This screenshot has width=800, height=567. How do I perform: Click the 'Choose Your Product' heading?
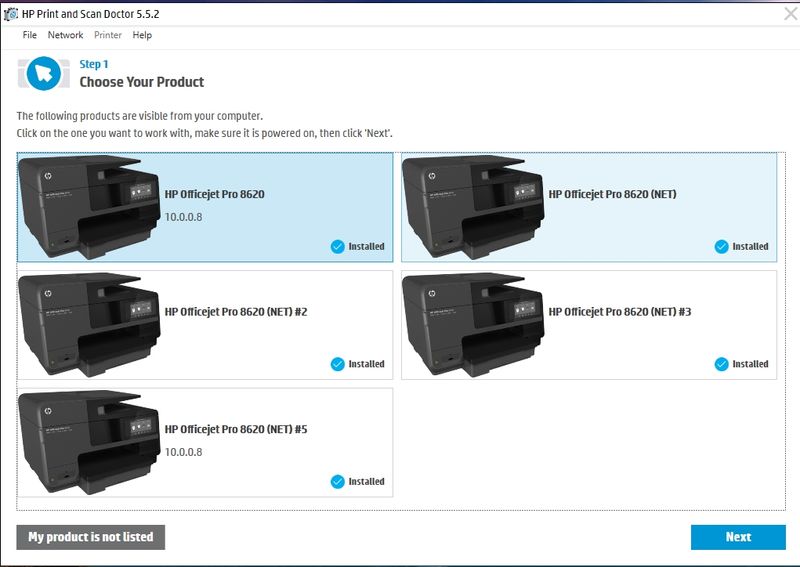point(141,82)
